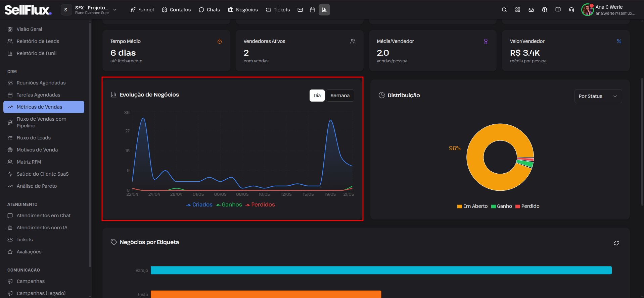Toggle the Criados series in chart legend
This screenshot has height=298, width=644.
[199, 205]
